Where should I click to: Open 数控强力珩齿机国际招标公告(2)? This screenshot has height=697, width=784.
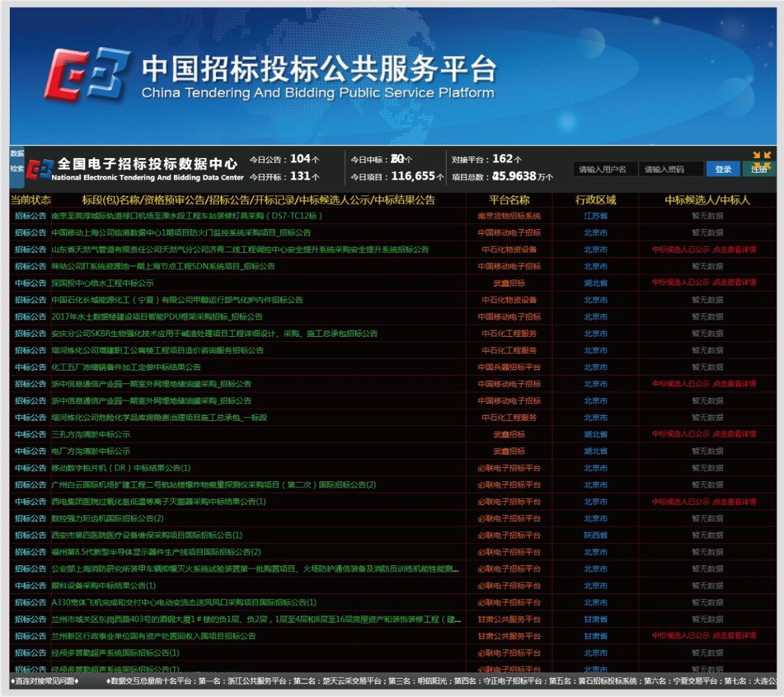108,518
